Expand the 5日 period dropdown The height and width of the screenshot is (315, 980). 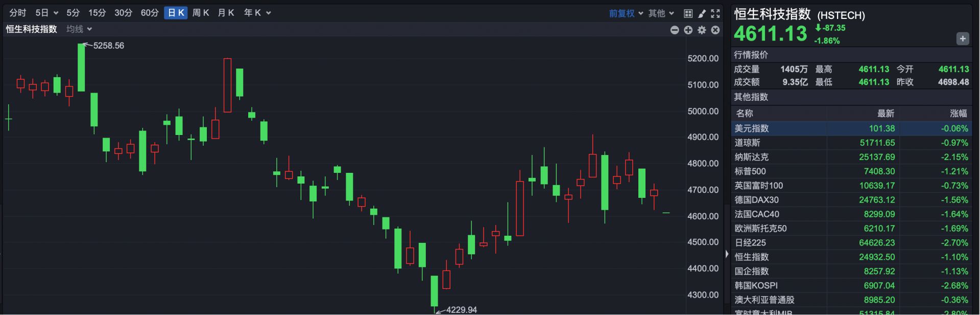point(46,13)
